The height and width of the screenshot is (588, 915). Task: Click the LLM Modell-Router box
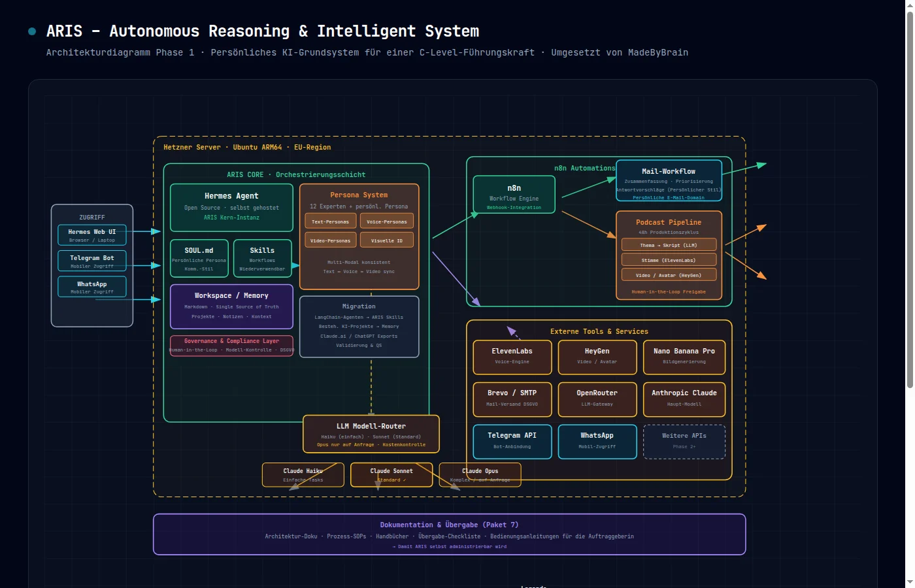[x=371, y=434]
